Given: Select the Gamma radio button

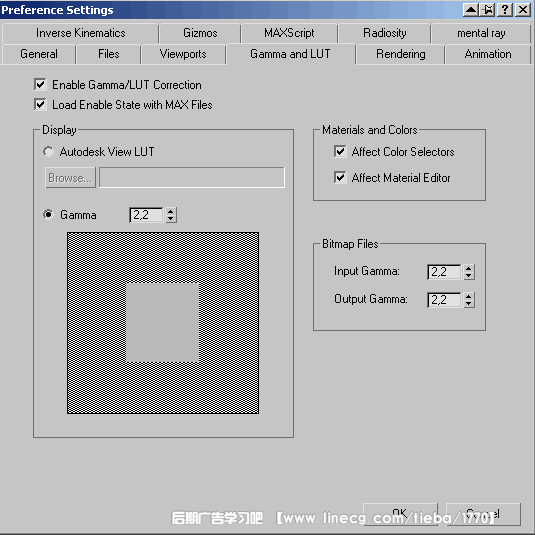Looking at the screenshot, I should tap(48, 215).
